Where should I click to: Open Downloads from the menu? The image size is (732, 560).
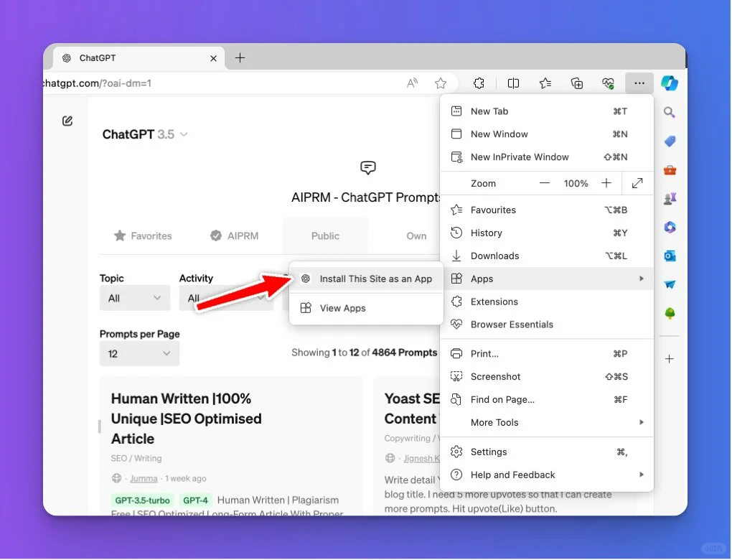[546, 256]
